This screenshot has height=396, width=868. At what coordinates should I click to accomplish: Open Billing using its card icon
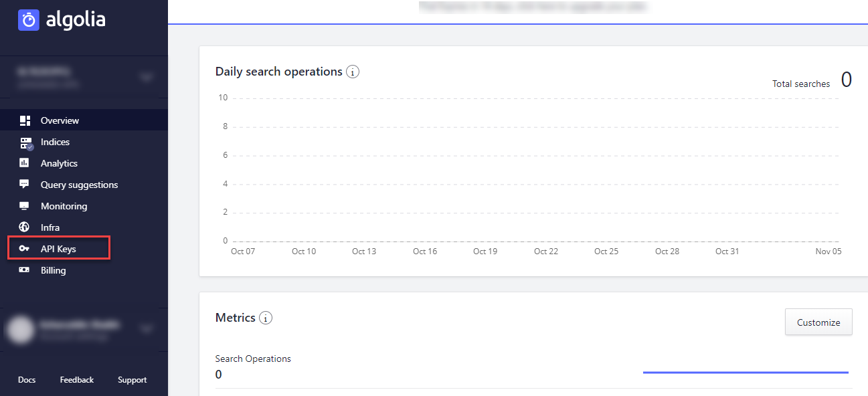click(25, 270)
